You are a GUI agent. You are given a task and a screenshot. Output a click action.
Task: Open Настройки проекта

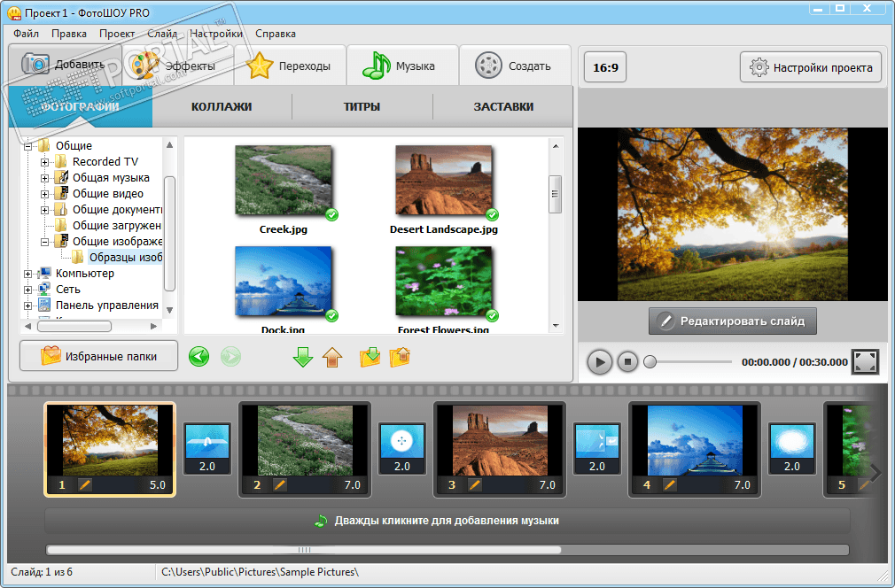tap(811, 67)
